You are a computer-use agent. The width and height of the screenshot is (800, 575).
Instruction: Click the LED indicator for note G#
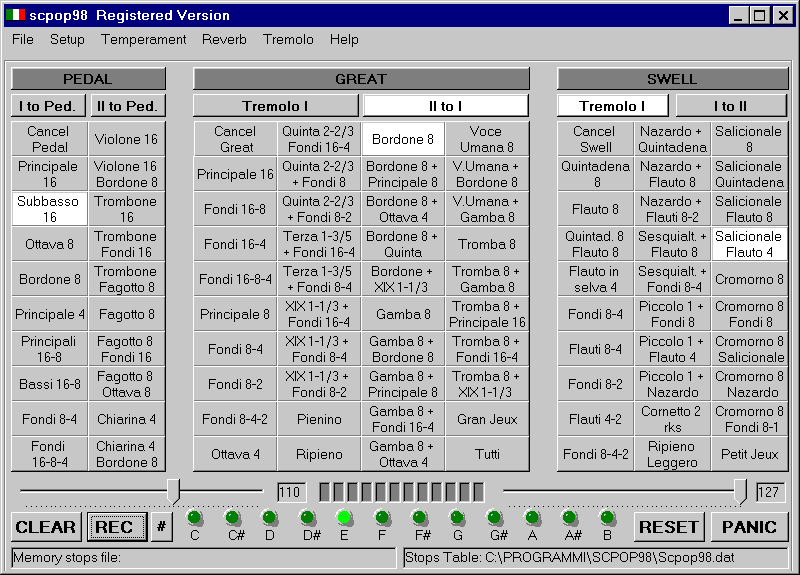click(495, 517)
